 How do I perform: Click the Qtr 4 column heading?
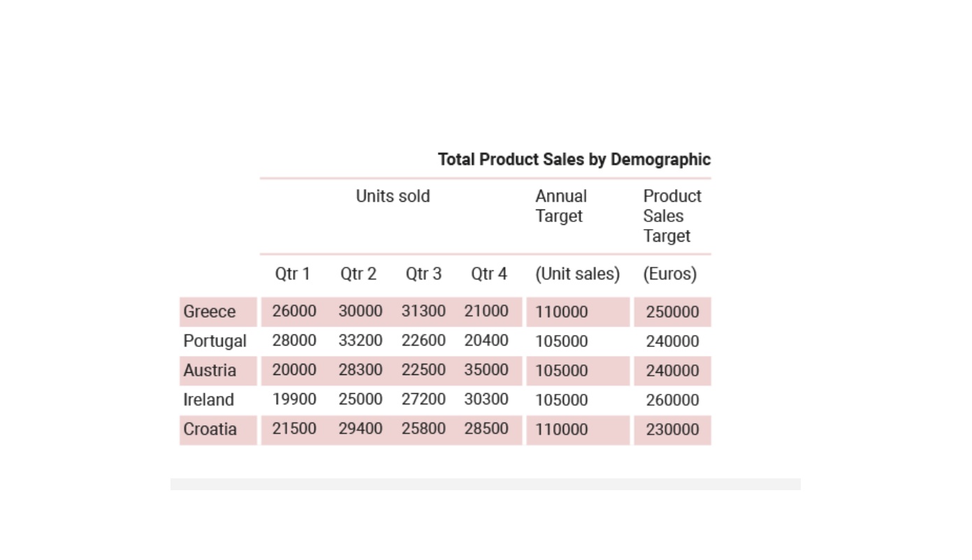[x=488, y=274]
